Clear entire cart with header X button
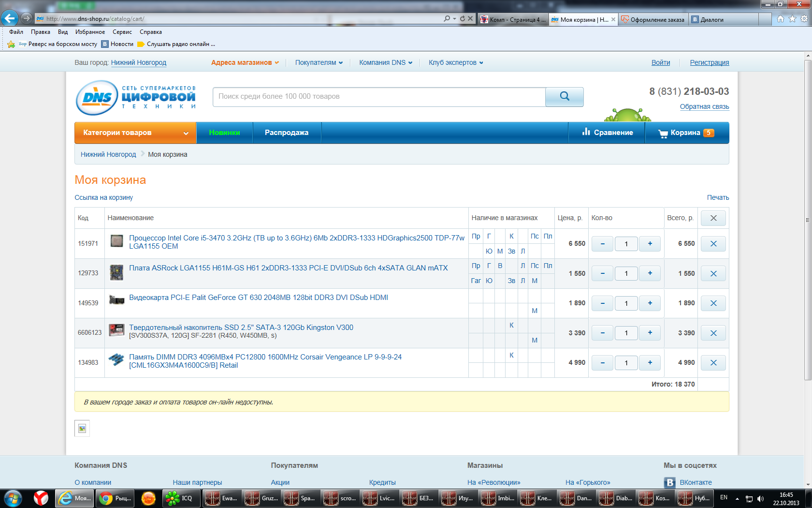 (x=713, y=218)
